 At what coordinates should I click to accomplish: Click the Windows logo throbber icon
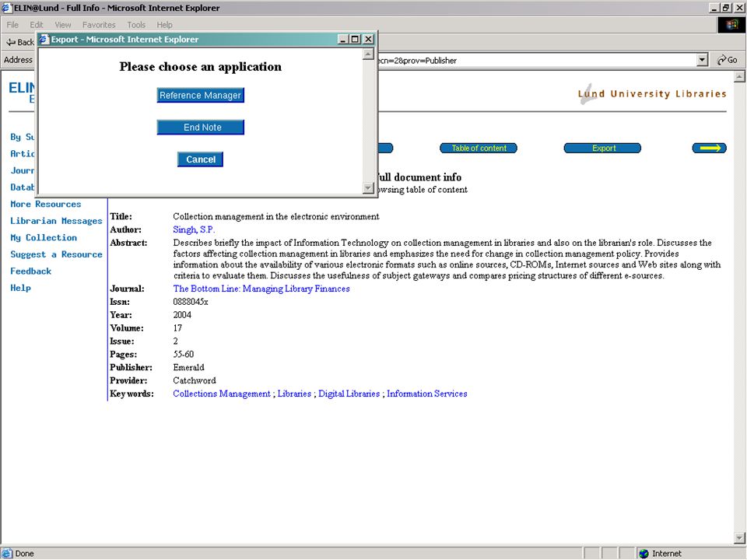click(731, 25)
